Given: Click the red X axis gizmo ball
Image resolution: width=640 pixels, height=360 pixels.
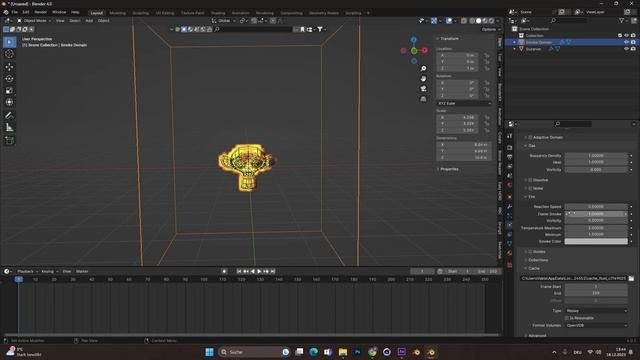Looking at the screenshot, I should (424, 50).
